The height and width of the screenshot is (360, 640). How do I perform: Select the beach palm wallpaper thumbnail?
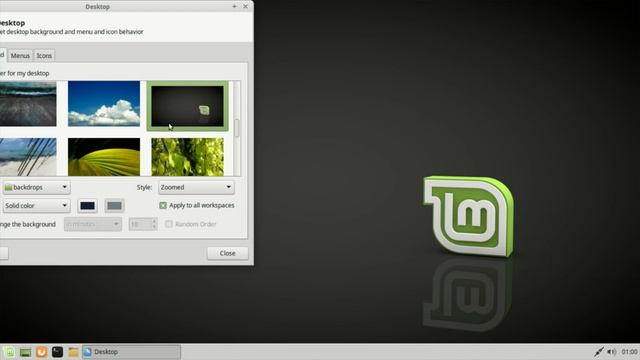(x=28, y=157)
